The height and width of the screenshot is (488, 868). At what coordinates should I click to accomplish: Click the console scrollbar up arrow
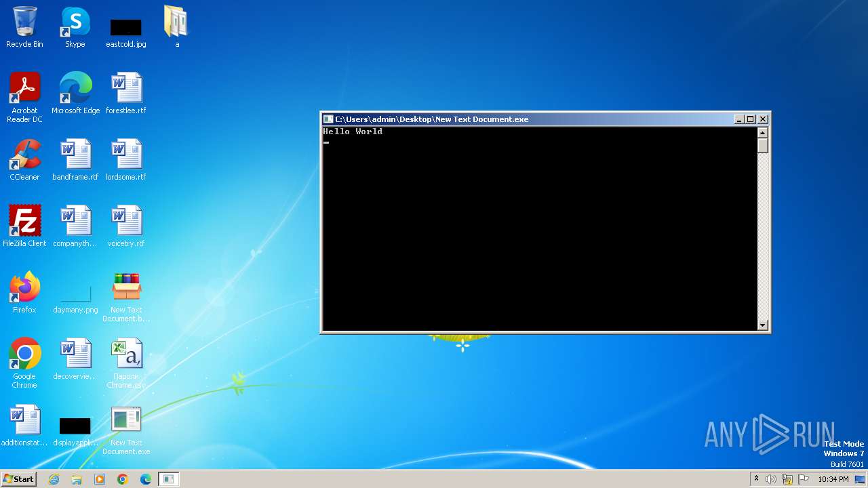click(x=763, y=132)
